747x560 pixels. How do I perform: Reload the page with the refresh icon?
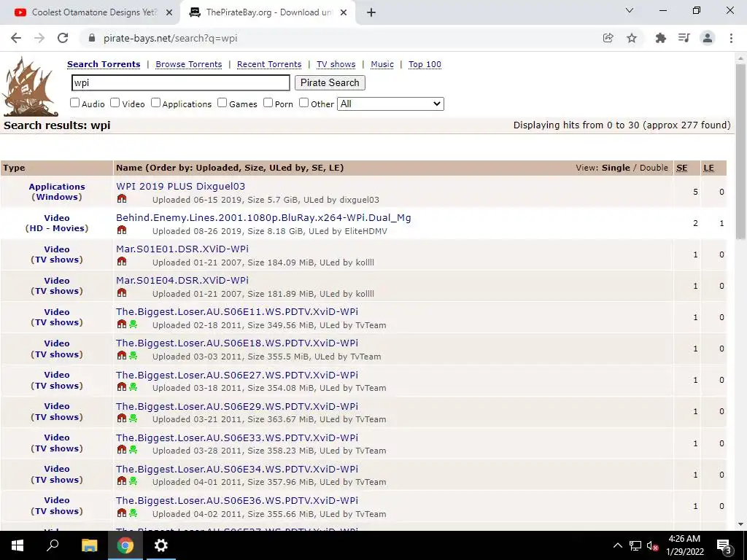63,38
